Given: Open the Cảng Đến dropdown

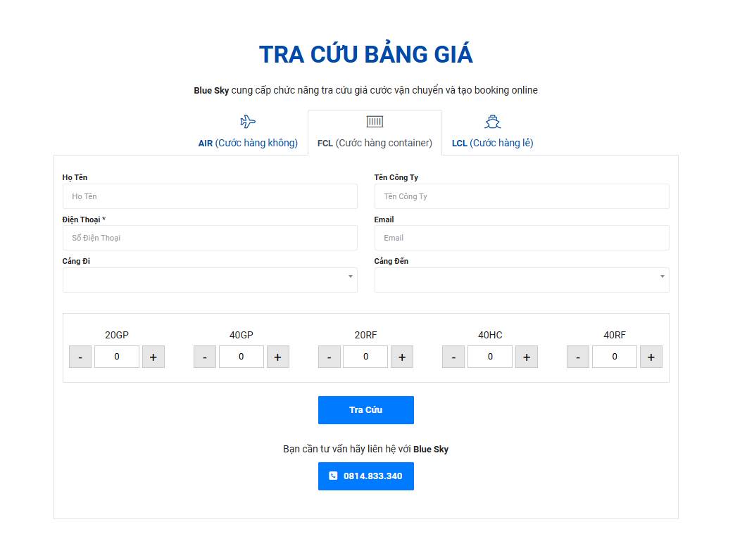Looking at the screenshot, I should coord(522,279).
